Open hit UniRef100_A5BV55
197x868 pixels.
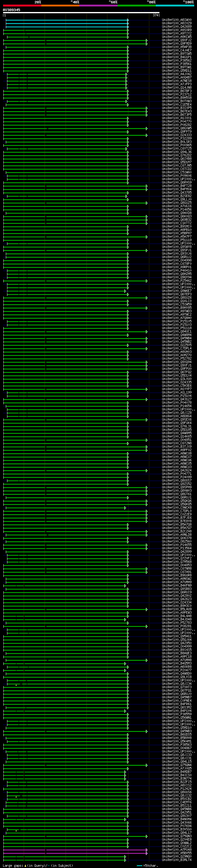tap(177, 853)
